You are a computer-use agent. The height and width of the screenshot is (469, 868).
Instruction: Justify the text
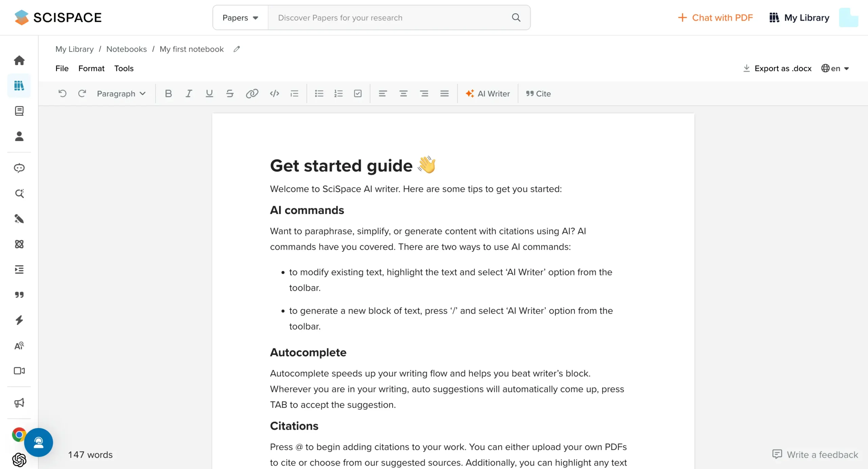(x=445, y=94)
